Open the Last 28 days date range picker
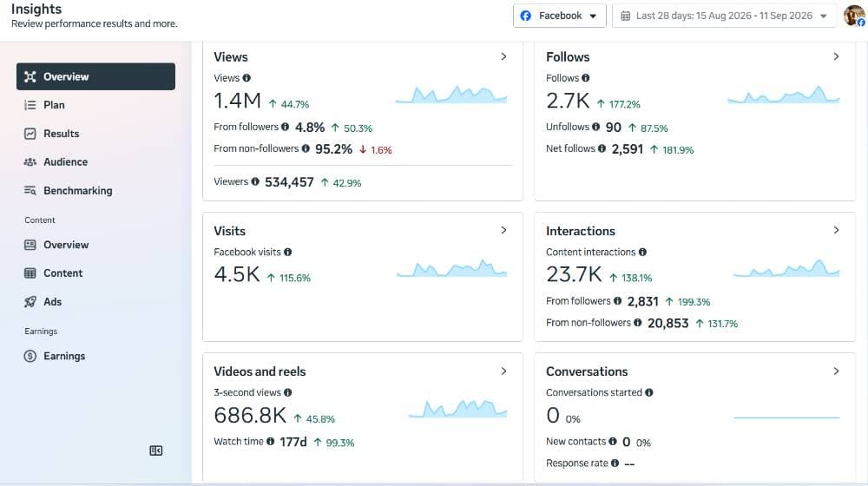 point(724,16)
